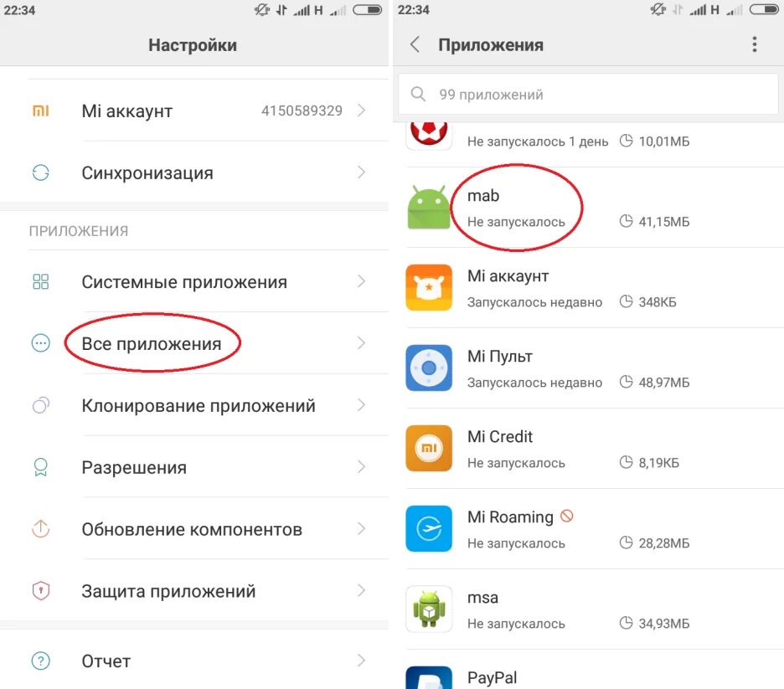Tap the 99 приложений search field
Image resolution: width=784 pixels, height=689 pixels.
point(588,94)
